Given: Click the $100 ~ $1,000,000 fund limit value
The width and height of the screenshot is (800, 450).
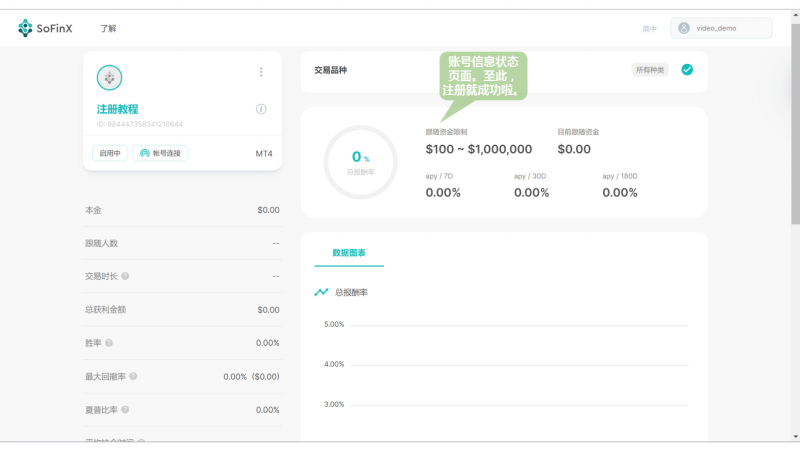Looking at the screenshot, I should pos(479,149).
